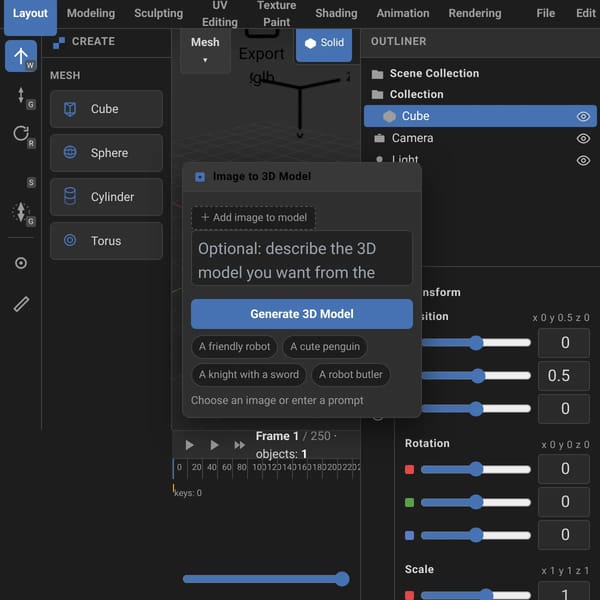Click the Cube icon in the Mesh list
This screenshot has width=600, height=600.
[70, 109]
